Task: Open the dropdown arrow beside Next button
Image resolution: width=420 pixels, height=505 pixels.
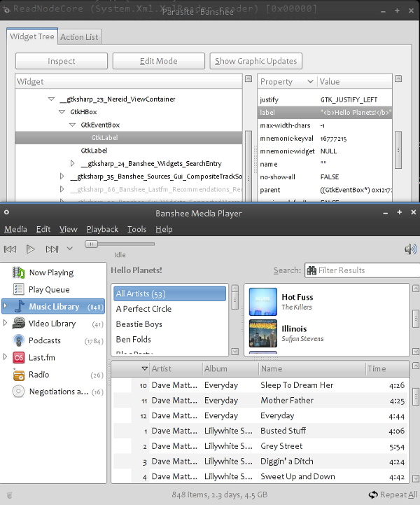Action: tap(70, 249)
